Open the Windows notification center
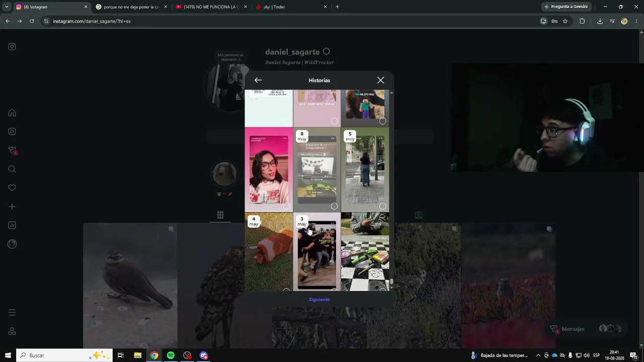This screenshot has height=362, width=644. [x=633, y=355]
